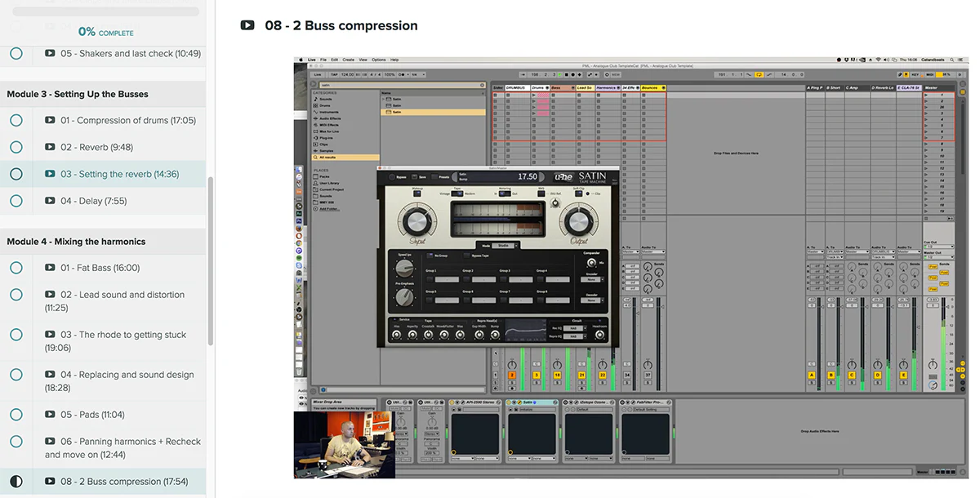
Task: Click the Satin plugin Input knob
Action: [416, 220]
